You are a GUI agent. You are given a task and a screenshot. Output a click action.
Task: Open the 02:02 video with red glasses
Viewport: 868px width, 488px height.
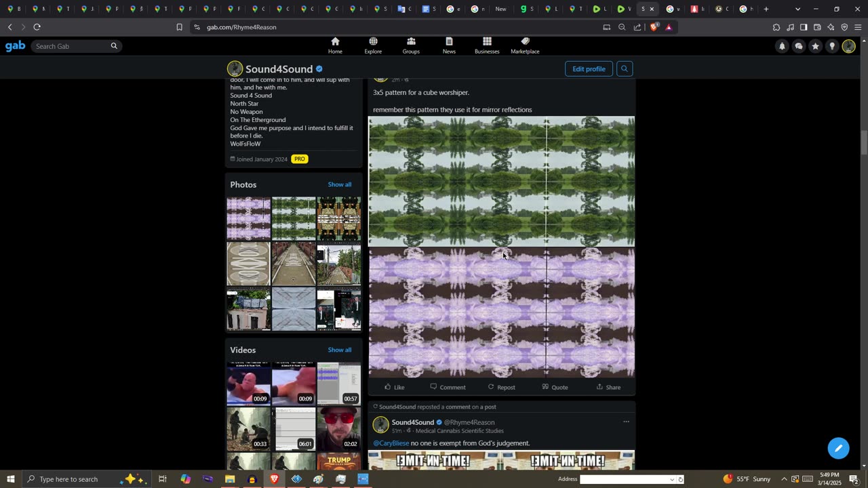pyautogui.click(x=339, y=429)
